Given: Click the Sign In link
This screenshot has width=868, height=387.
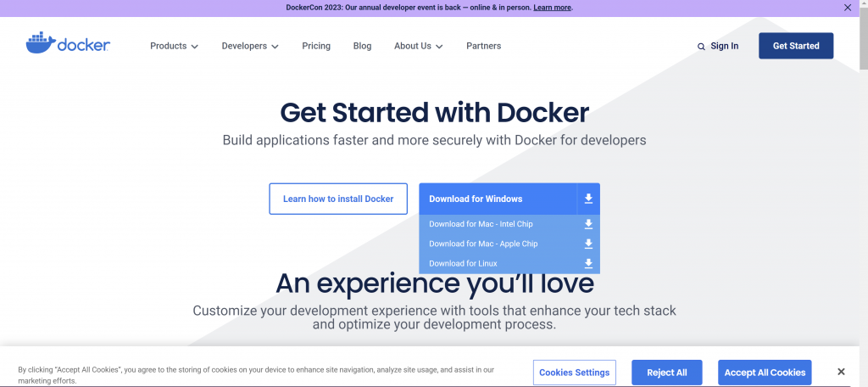Looking at the screenshot, I should tap(724, 46).
